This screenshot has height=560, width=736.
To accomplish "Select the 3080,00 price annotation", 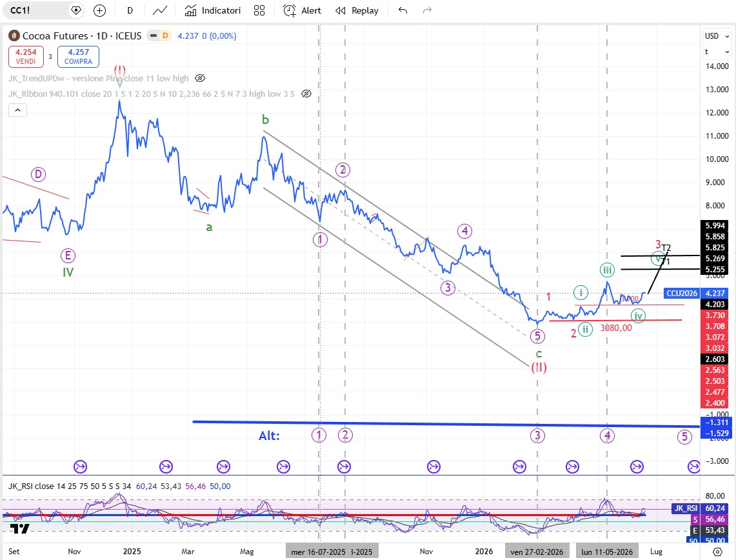I will [x=616, y=328].
